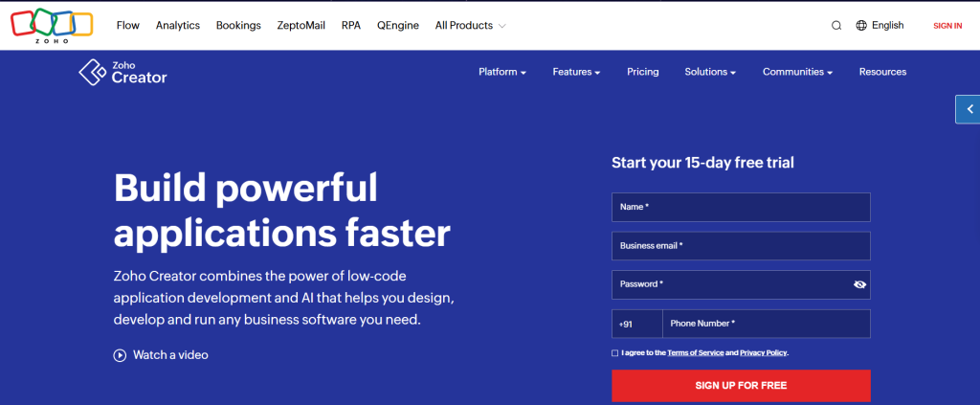Image resolution: width=980 pixels, height=405 pixels.
Task: Click the Zoho Creator logo
Action: (x=123, y=73)
